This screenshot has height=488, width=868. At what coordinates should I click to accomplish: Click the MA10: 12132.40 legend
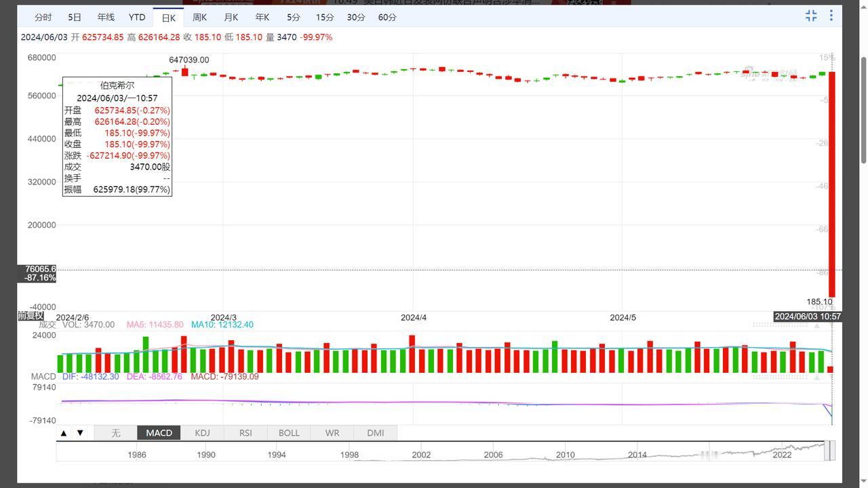222,325
